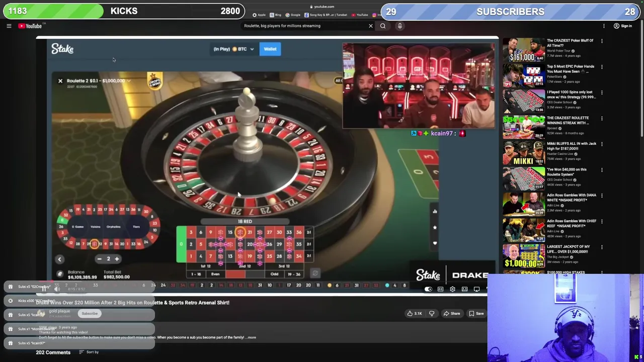Open options menu for $40,000 Roulette System video
The width and height of the screenshot is (644, 362).
pos(602,170)
